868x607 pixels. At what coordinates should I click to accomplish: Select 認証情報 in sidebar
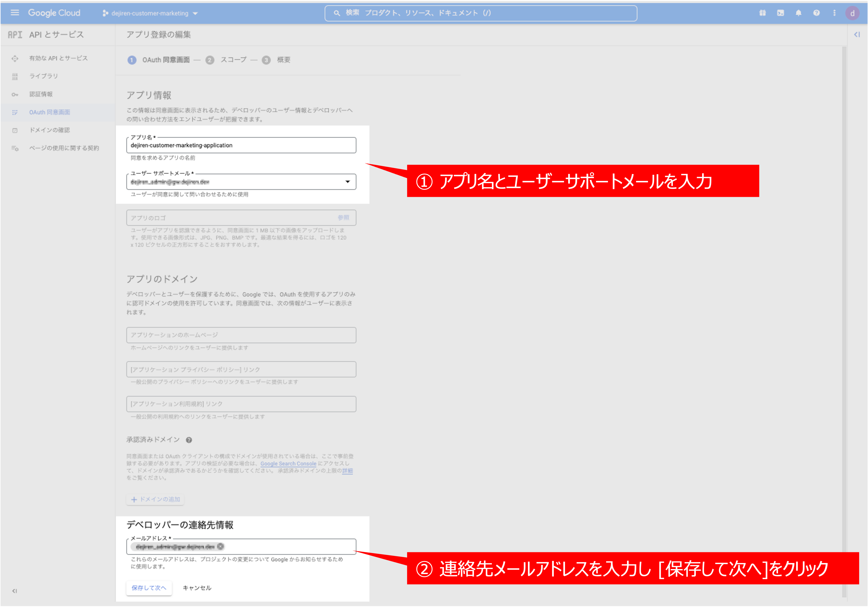point(58,94)
